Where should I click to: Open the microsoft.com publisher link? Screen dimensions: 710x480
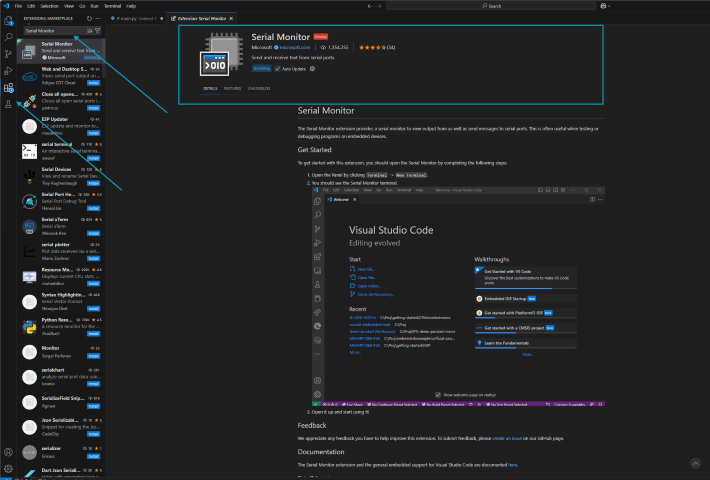295,48
